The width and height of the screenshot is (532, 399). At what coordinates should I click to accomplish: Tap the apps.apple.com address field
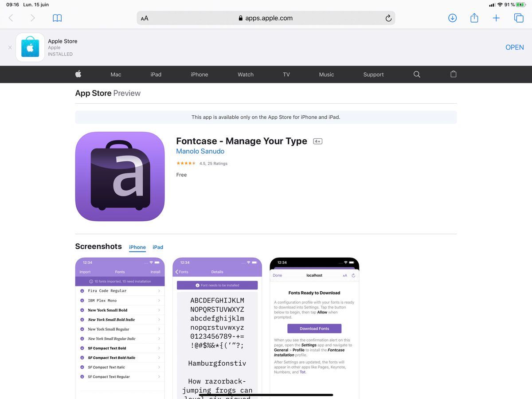[x=269, y=18]
